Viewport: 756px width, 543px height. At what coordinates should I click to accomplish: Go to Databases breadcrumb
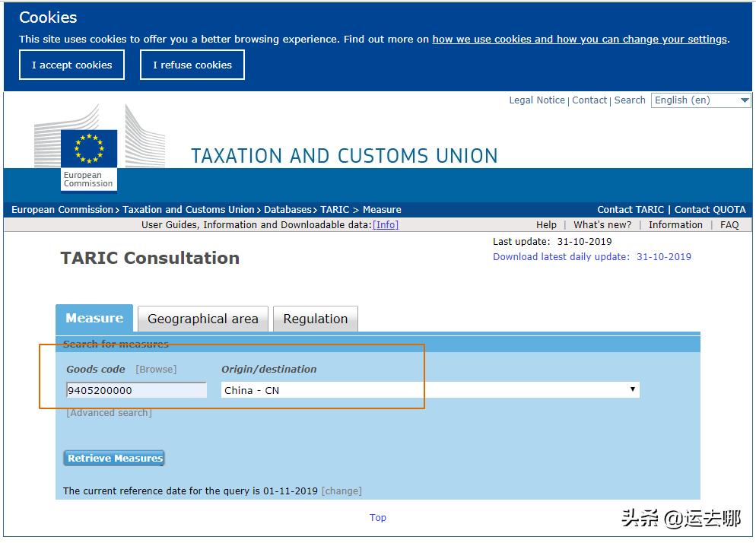point(287,209)
